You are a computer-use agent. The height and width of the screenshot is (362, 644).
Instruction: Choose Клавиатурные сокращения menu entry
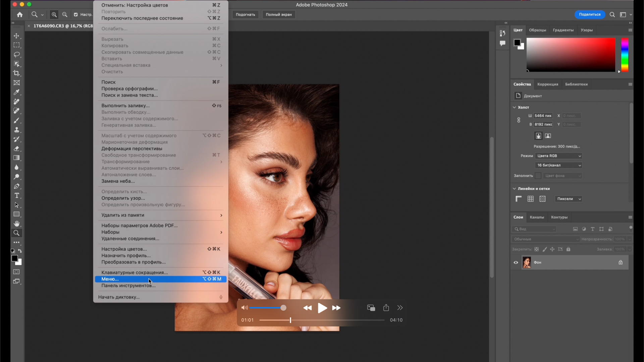(135, 272)
